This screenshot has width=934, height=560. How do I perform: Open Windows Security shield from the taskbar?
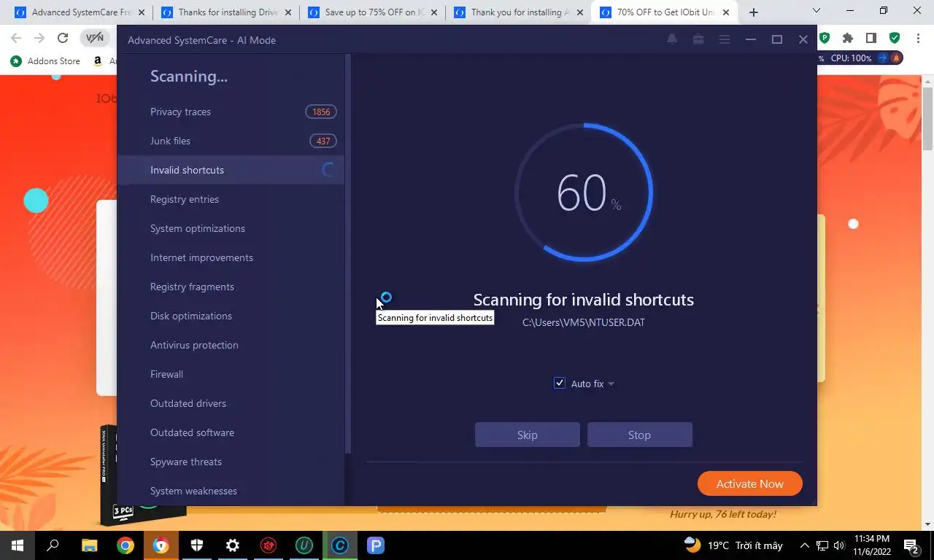pyautogui.click(x=196, y=545)
